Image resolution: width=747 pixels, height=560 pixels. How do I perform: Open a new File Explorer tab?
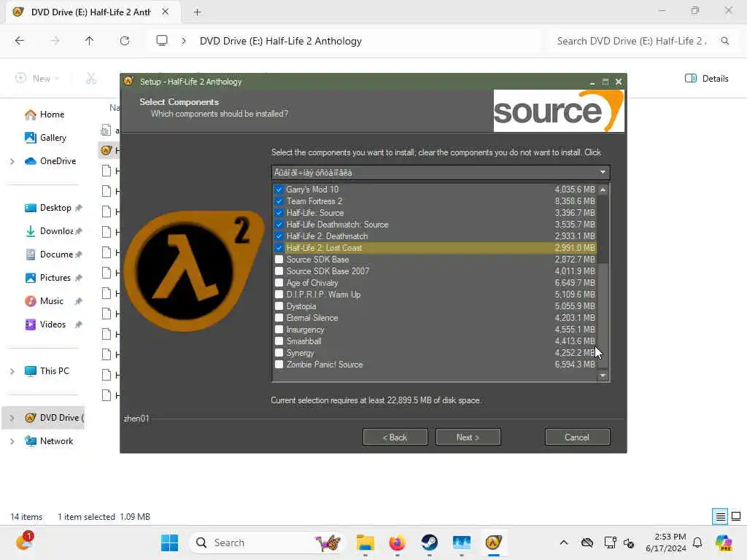tap(197, 12)
